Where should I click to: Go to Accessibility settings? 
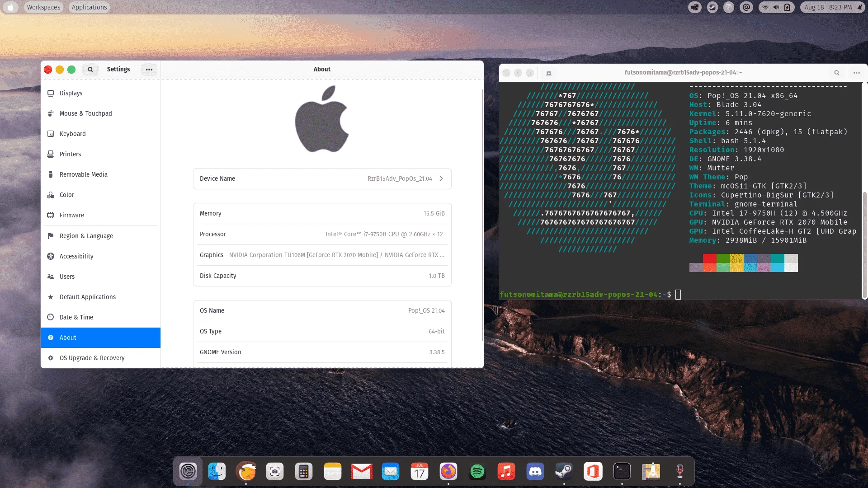[100, 256]
